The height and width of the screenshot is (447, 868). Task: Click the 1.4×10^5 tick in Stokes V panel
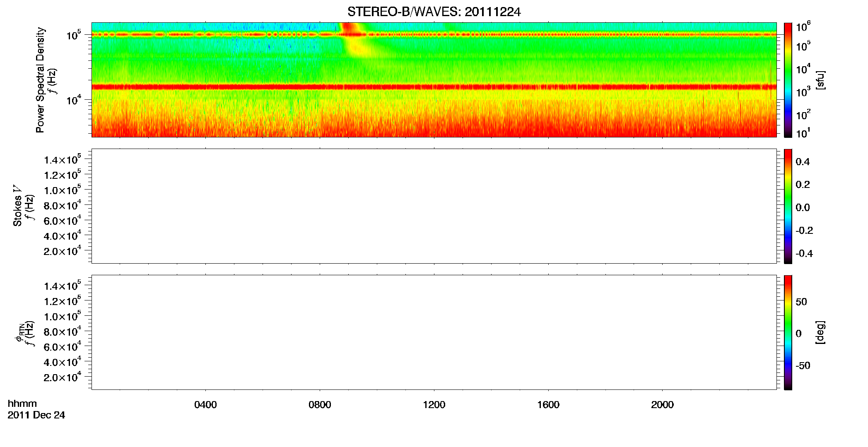pyautogui.click(x=63, y=159)
